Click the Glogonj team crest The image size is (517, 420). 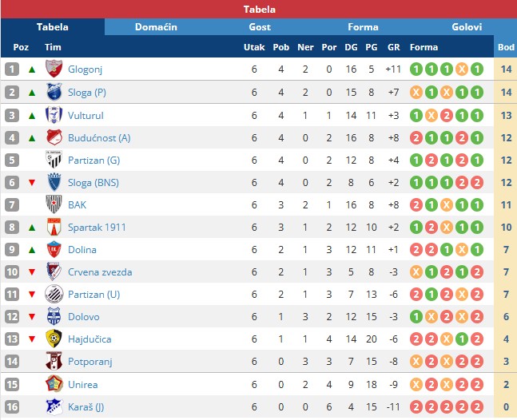pyautogui.click(x=54, y=69)
